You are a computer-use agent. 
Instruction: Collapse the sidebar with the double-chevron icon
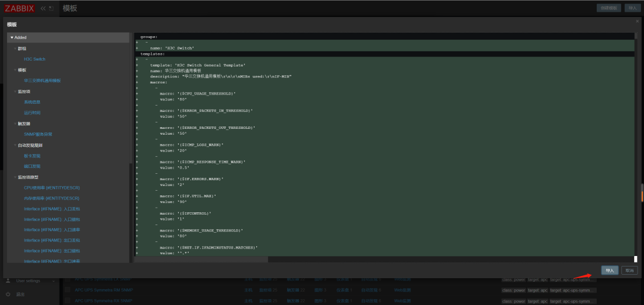click(43, 8)
